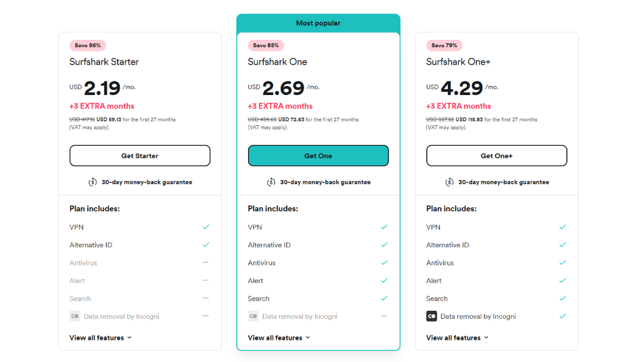Expand View all features for Surfshark One

point(279,338)
